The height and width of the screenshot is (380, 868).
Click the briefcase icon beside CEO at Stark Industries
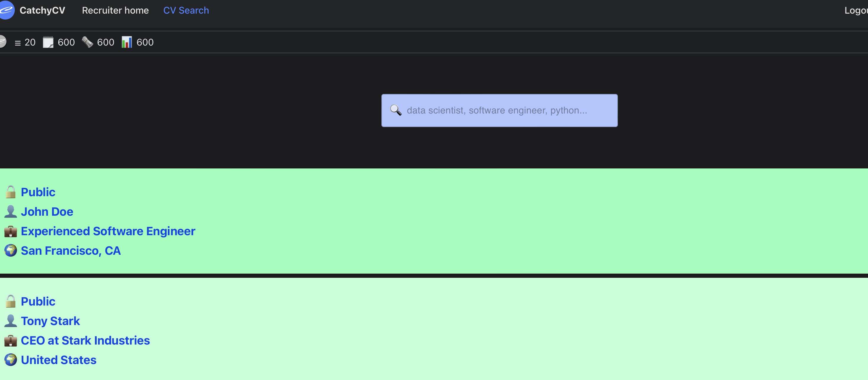(10, 340)
